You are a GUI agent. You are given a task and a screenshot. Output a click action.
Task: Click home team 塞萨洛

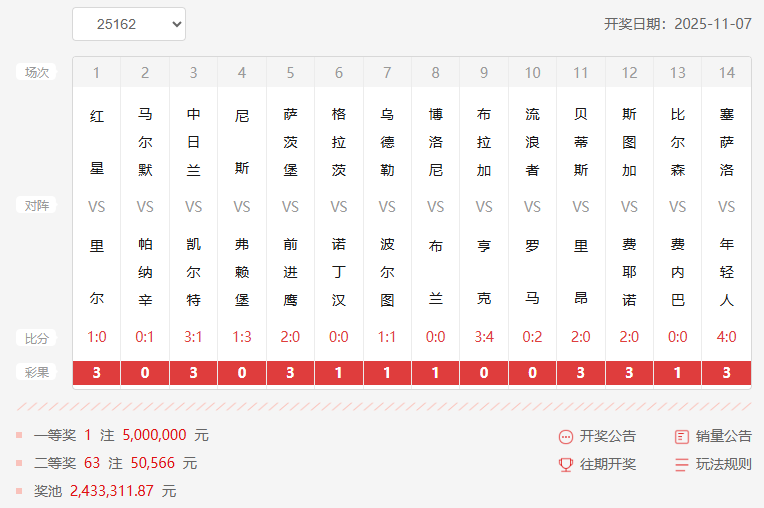[x=726, y=142]
